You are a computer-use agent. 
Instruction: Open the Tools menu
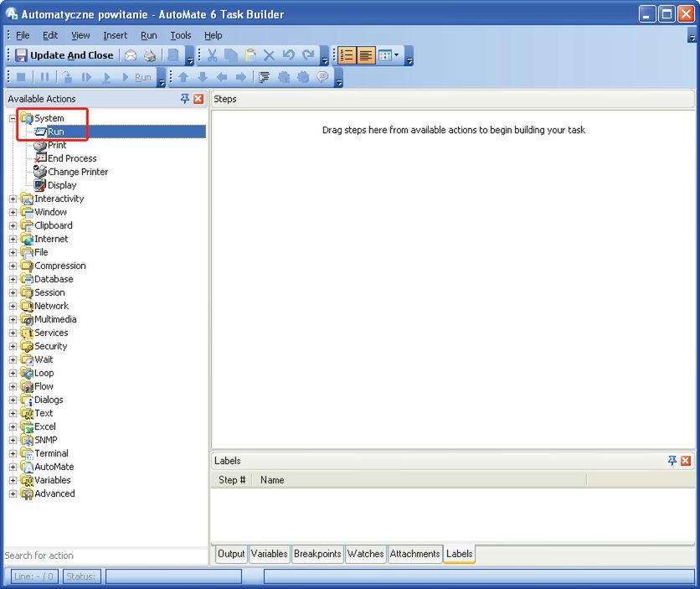tap(180, 35)
